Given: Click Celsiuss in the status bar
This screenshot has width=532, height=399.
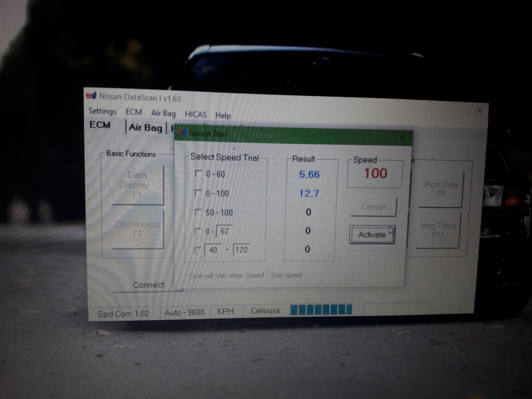Looking at the screenshot, I should (265, 310).
